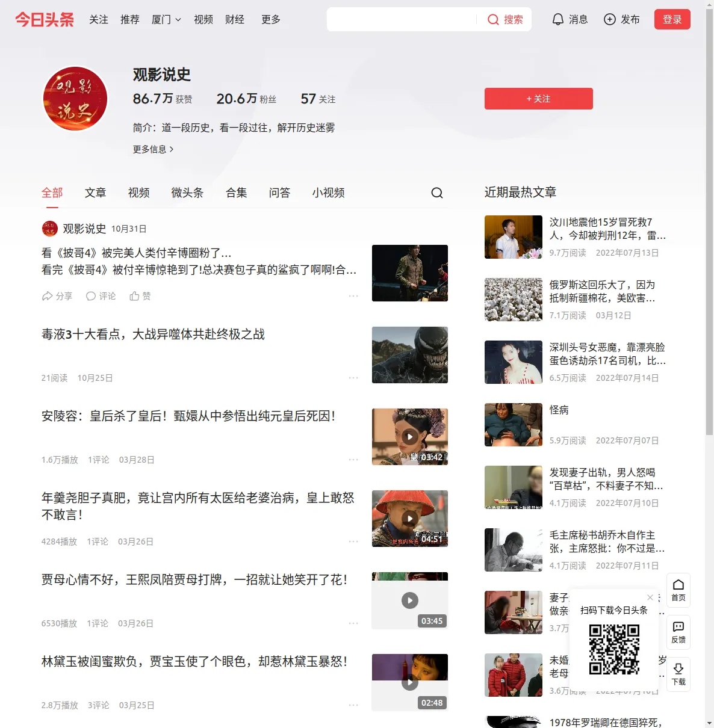Open hot article 汶川地震他15岁冒死救7人
The width and height of the screenshot is (714, 728).
click(x=607, y=229)
